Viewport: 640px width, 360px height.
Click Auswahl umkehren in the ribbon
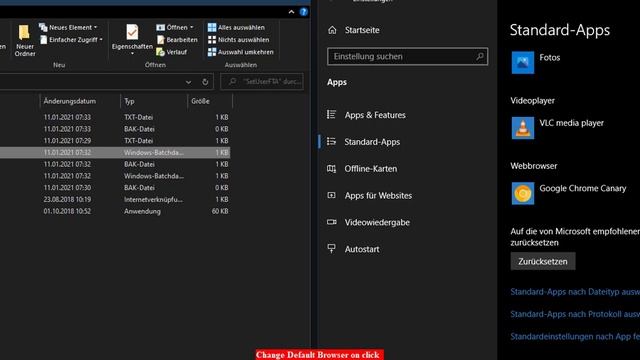click(x=240, y=52)
